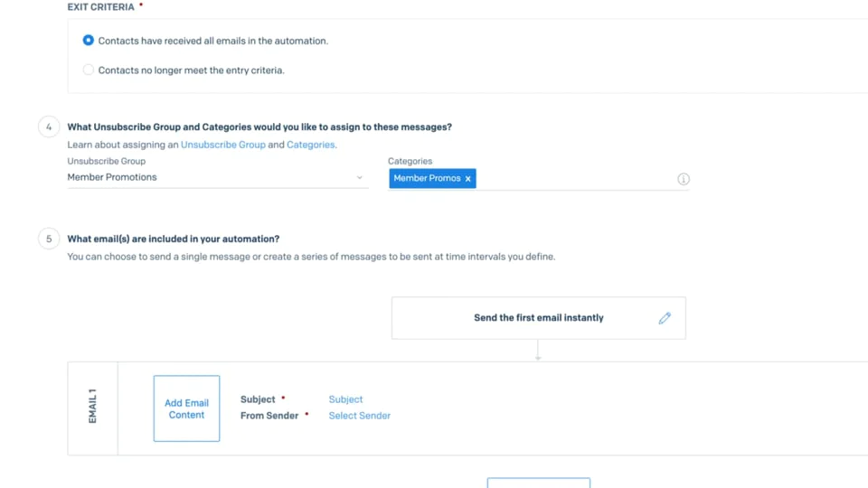Image resolution: width=868 pixels, height=488 pixels.
Task: Click the "Send the first email instantly" box
Action: tap(538, 318)
